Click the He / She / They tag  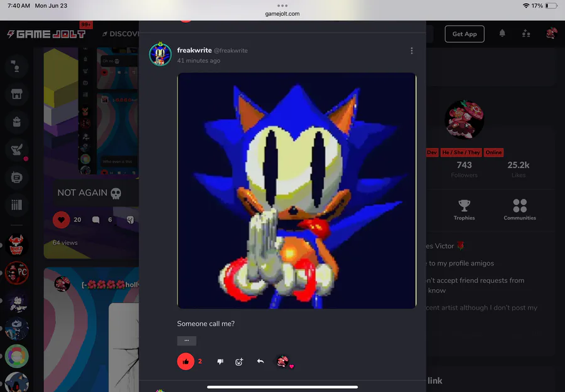coord(461,152)
